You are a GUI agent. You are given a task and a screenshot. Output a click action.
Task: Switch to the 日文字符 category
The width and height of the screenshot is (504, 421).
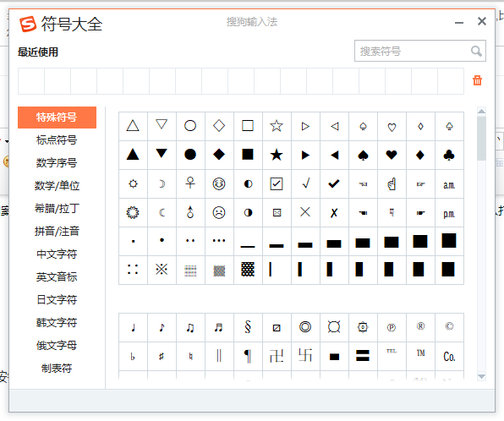57,300
